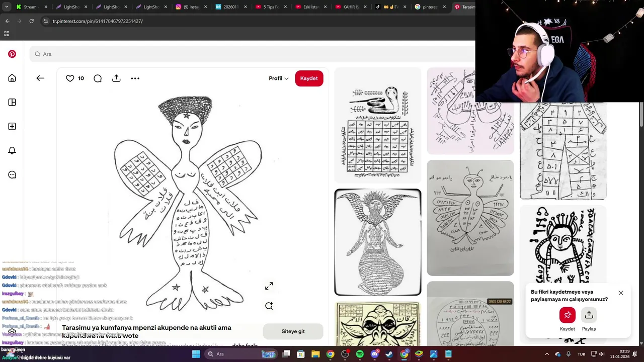Open the winged figure engraving pin

point(378,242)
